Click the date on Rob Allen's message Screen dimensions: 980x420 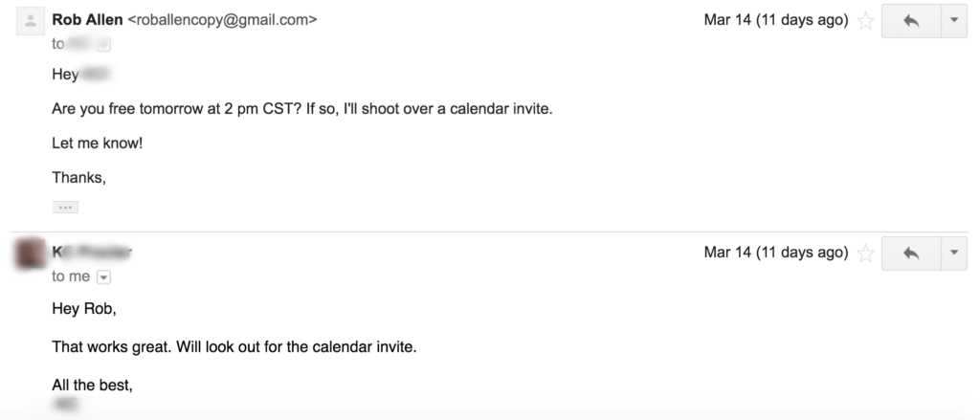[x=775, y=20]
